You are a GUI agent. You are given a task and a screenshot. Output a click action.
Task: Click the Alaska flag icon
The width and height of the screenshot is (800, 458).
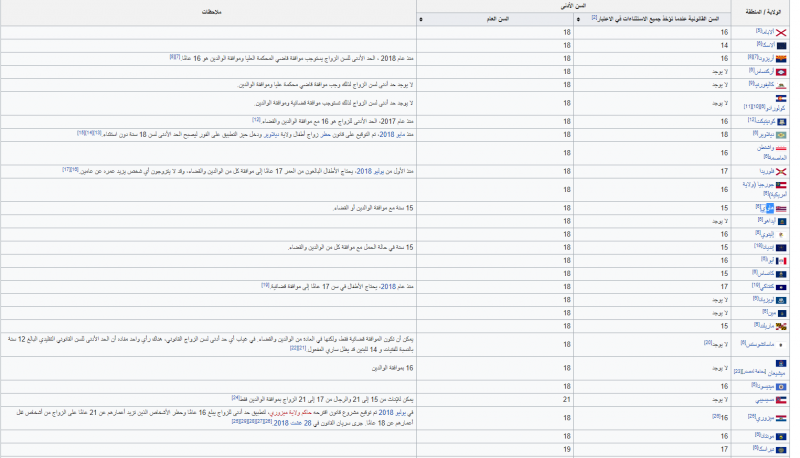point(781,46)
